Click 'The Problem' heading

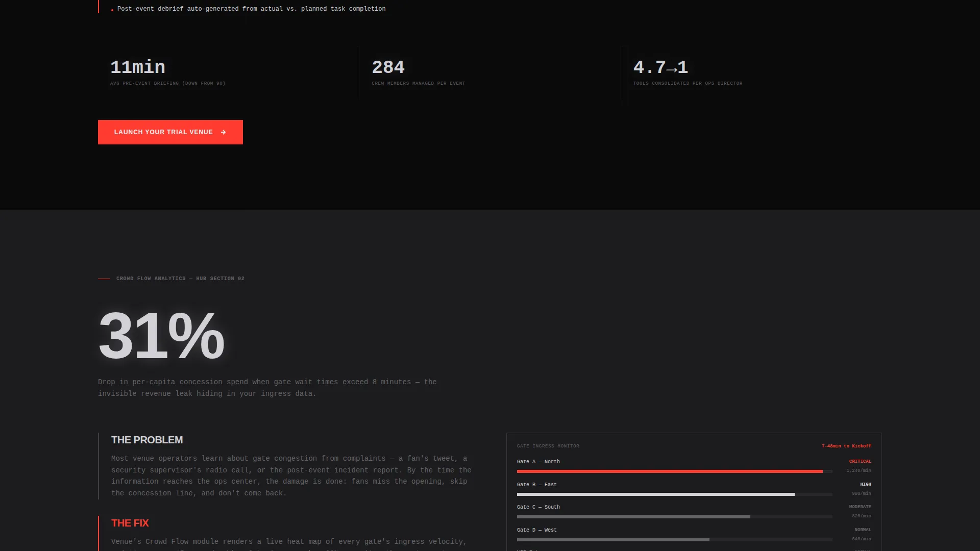[x=147, y=440]
